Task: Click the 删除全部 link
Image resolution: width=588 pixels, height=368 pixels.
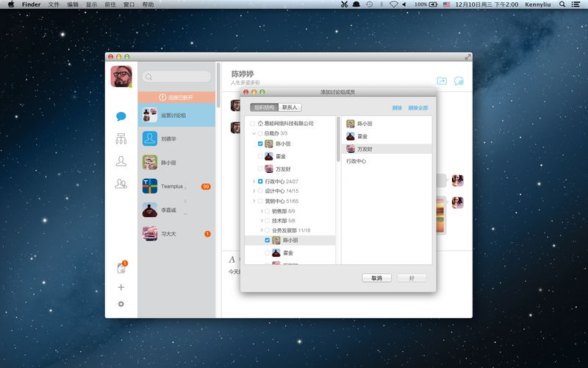Action: point(417,107)
